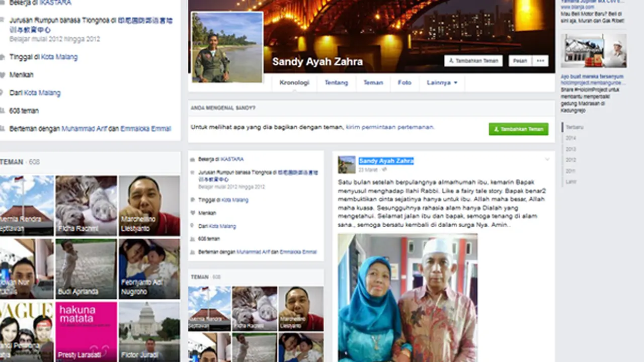Click the friends icon beside small 608 teman
Viewport: 644px width, 362px height.
tap(192, 239)
